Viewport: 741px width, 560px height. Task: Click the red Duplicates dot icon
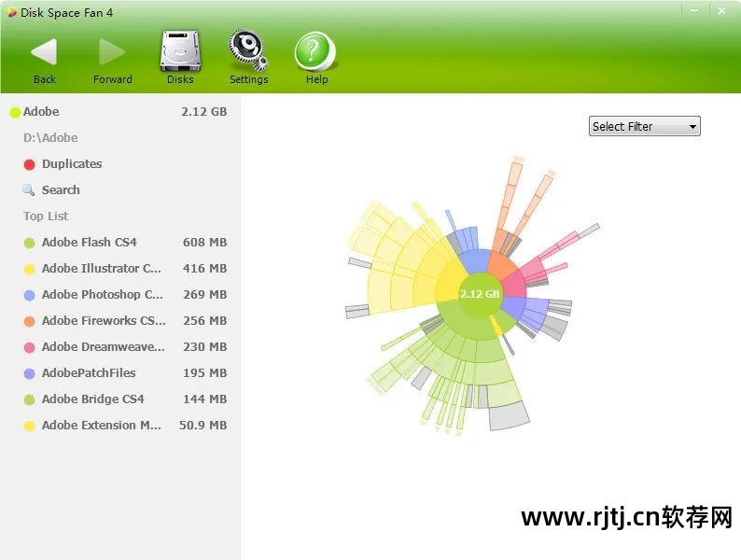click(x=29, y=164)
